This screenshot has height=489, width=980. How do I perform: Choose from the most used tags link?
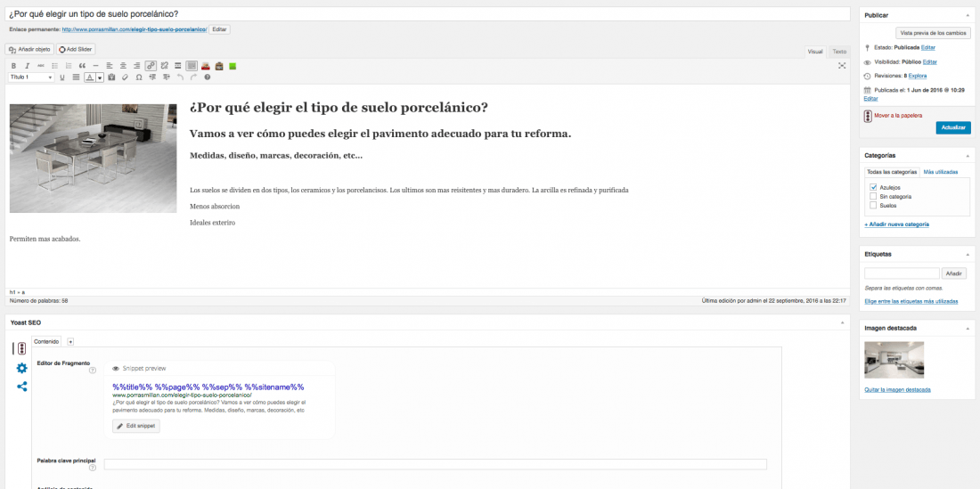911,301
